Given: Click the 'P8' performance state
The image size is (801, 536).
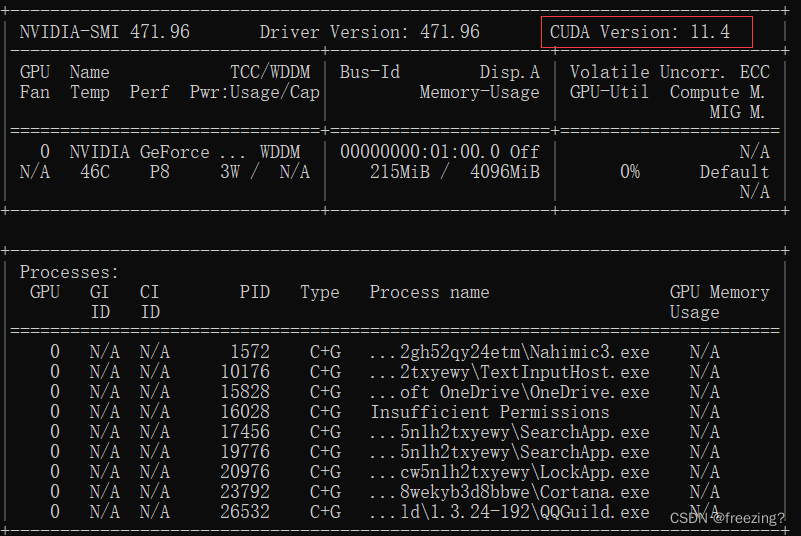Looking at the screenshot, I should click(159, 172).
